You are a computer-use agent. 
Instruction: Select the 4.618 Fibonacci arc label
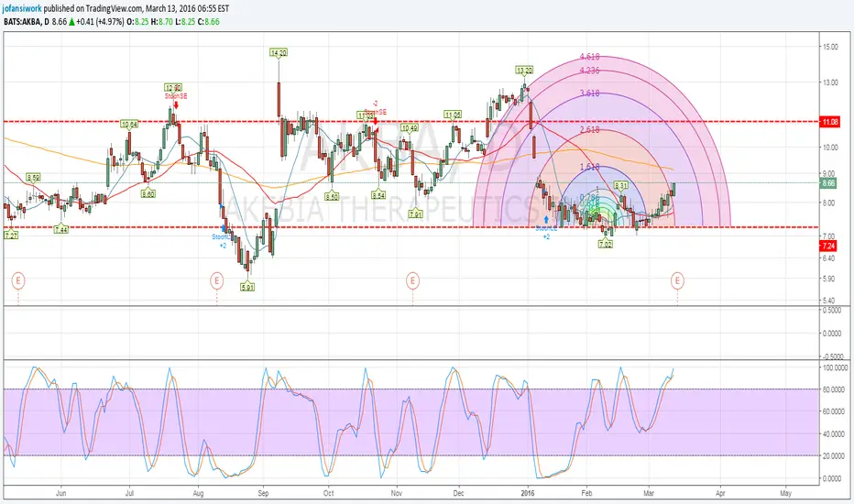tap(590, 57)
